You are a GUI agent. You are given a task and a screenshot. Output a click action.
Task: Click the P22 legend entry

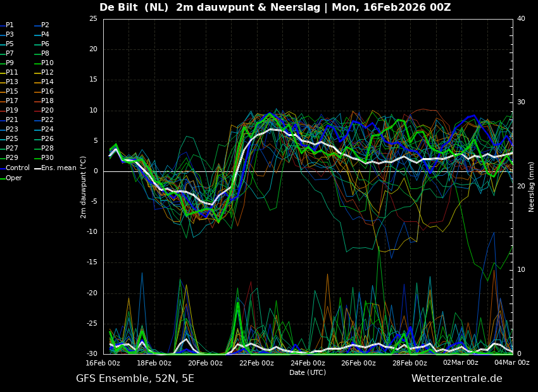(x=47, y=120)
